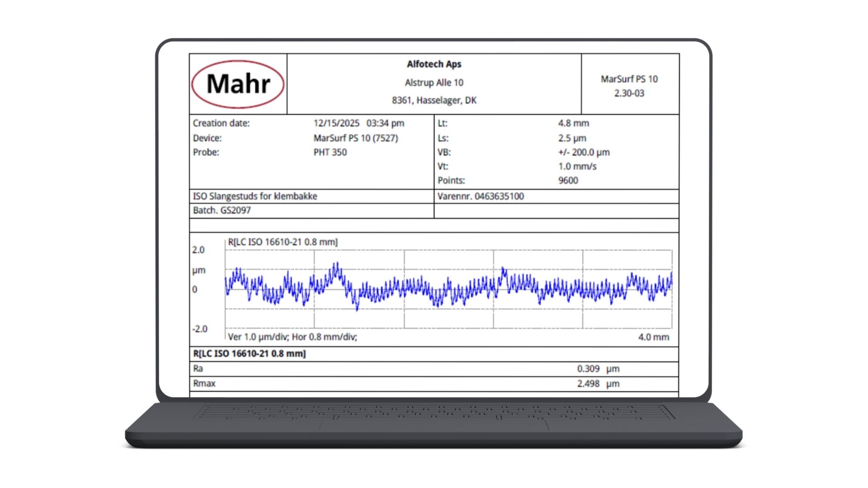Select the 4.0 mm axis endpoint label
868x488 pixels.
[654, 337]
